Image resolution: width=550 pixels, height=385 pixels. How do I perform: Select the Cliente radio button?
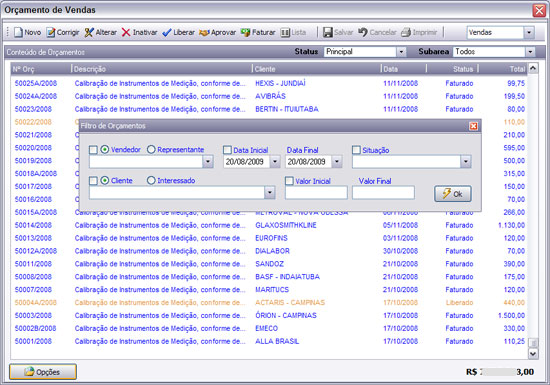point(105,181)
